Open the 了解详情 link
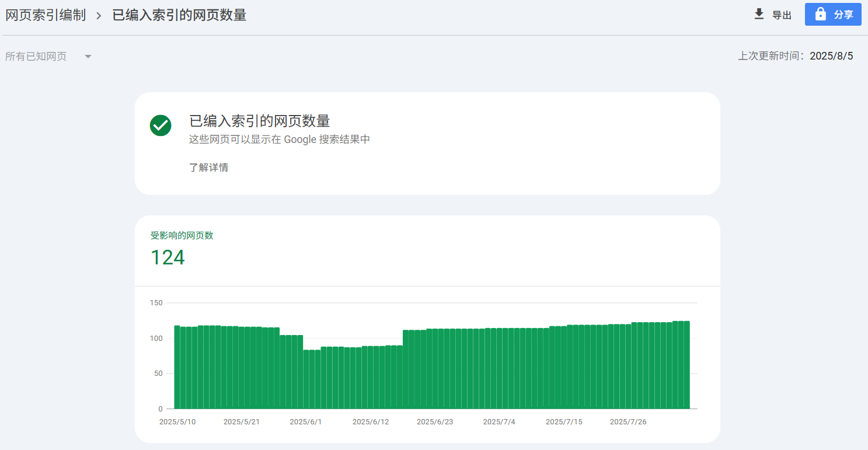This screenshot has height=450, width=868. click(209, 168)
